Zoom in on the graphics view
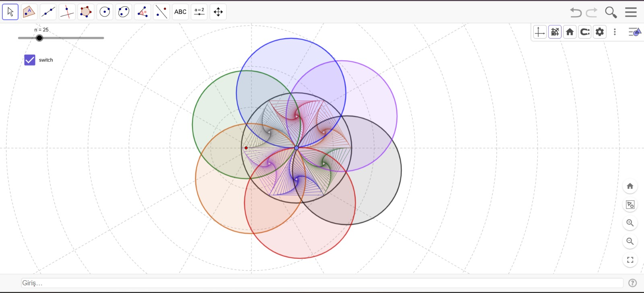 click(630, 223)
